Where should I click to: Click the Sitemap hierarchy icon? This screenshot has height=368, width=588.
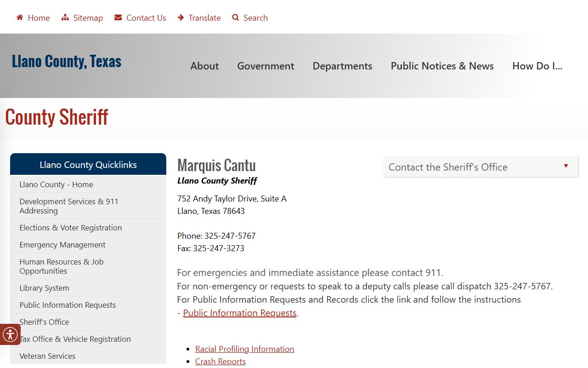[x=65, y=17]
